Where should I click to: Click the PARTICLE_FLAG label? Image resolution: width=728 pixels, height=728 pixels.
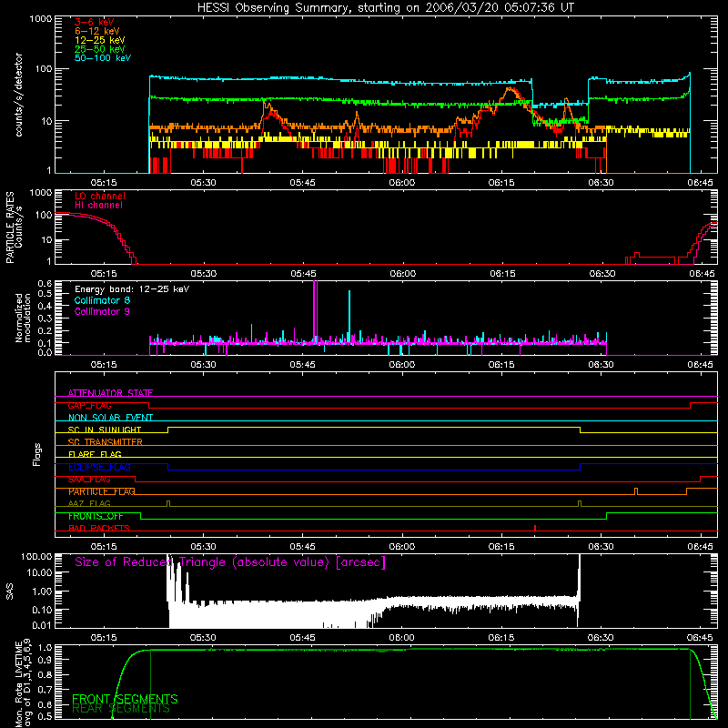(x=102, y=491)
